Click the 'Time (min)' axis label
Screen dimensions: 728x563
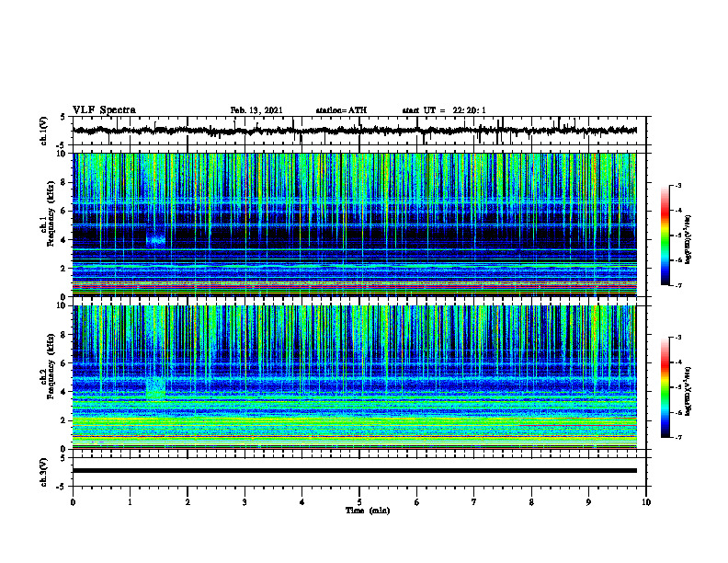[x=368, y=511]
